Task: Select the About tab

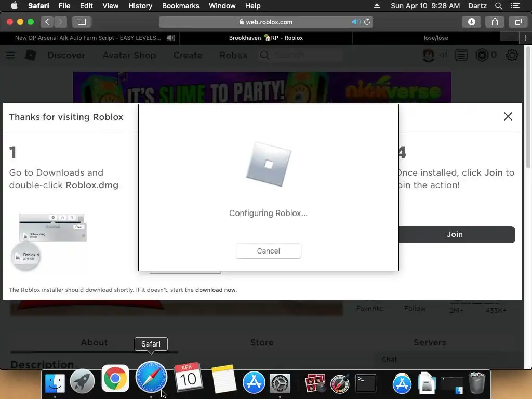Action: click(94, 343)
